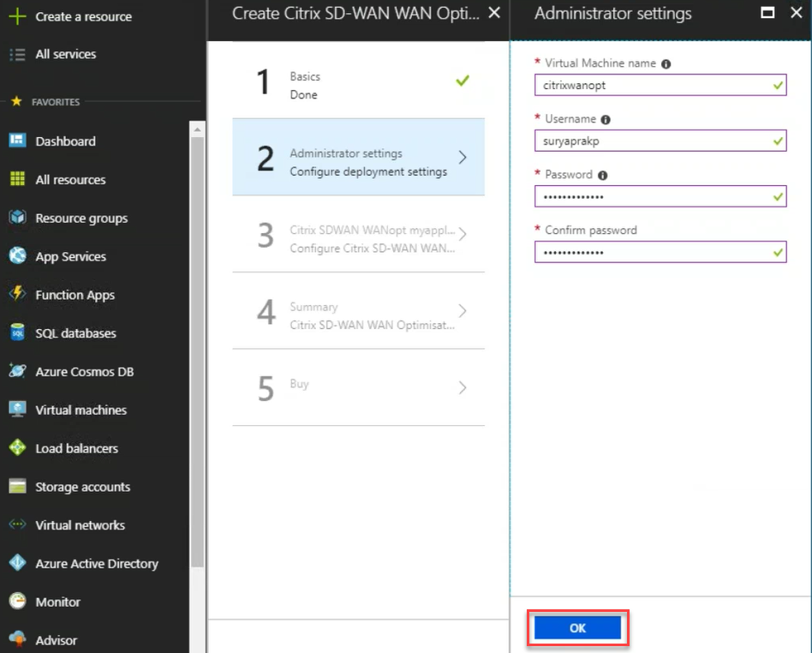Screen dimensions: 812x653
Task: Click the Azure Cosmos DB planet icon
Action: point(17,371)
